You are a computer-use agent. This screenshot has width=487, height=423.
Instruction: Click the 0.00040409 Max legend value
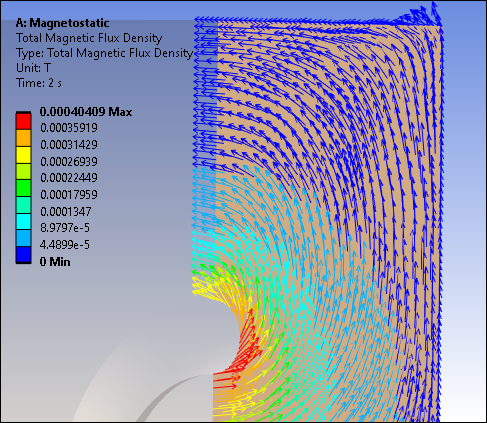(86, 112)
